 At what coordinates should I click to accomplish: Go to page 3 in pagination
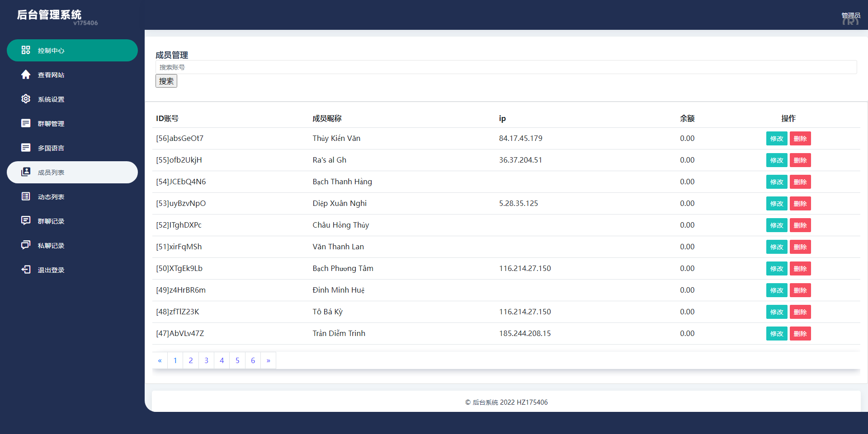pyautogui.click(x=206, y=360)
